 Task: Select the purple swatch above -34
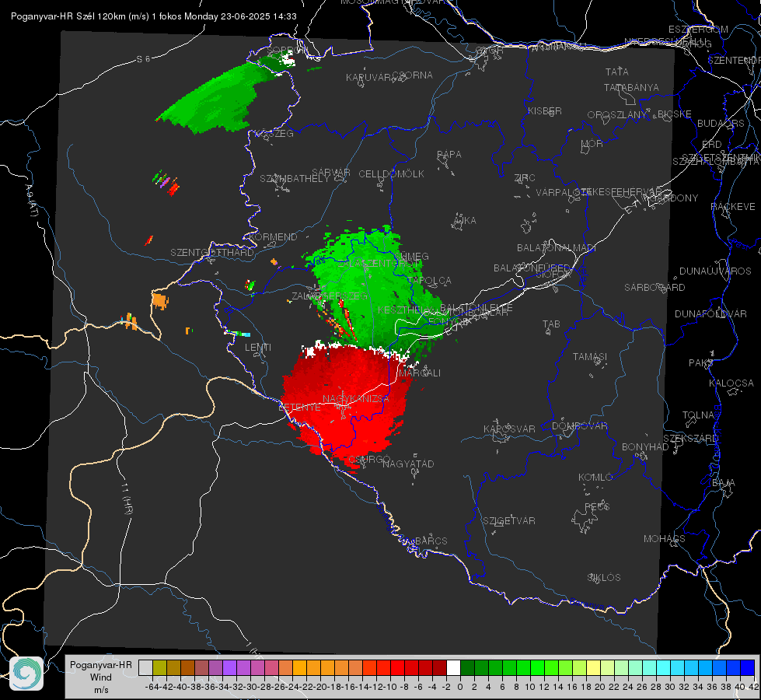click(x=229, y=667)
